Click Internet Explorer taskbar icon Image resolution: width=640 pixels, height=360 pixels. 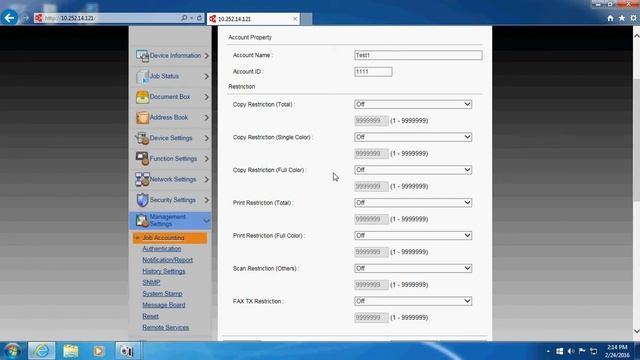pyautogui.click(x=42, y=351)
